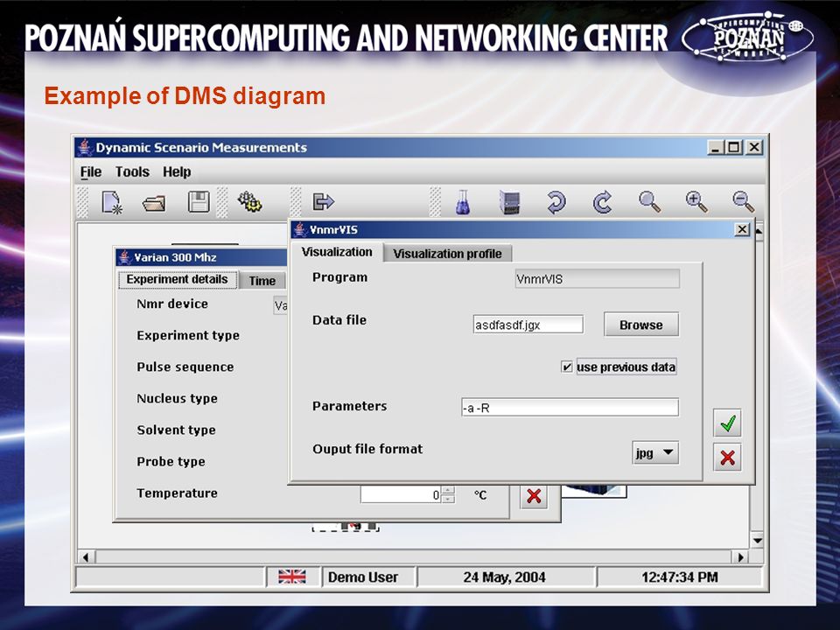Click the 'Program' label in VnmrVIS
Viewport: 840px width, 630px height.
339,277
